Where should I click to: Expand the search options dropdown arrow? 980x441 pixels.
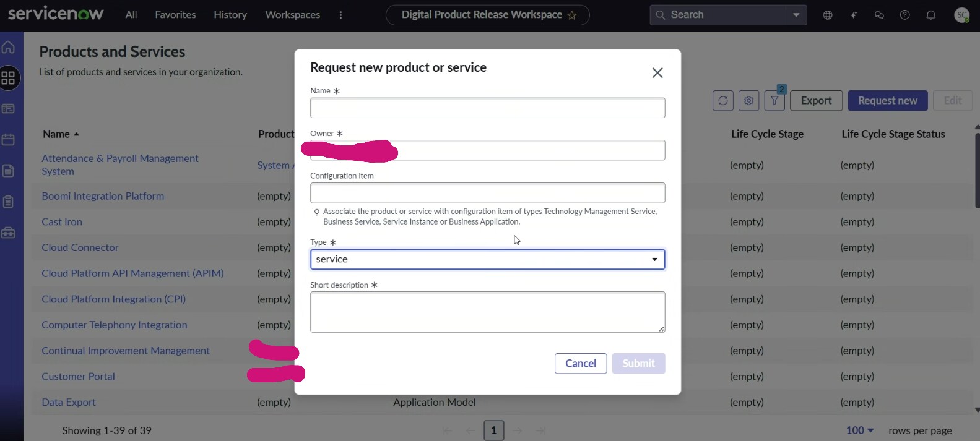(x=796, y=15)
